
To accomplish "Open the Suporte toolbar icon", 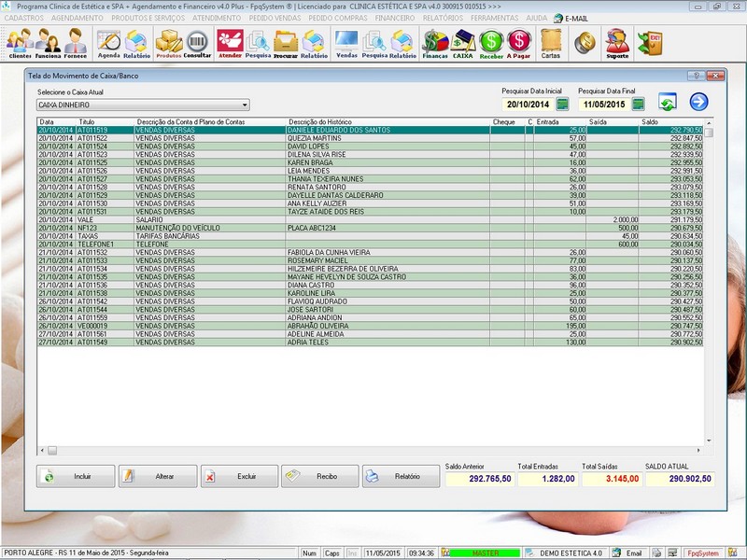I will [x=617, y=44].
